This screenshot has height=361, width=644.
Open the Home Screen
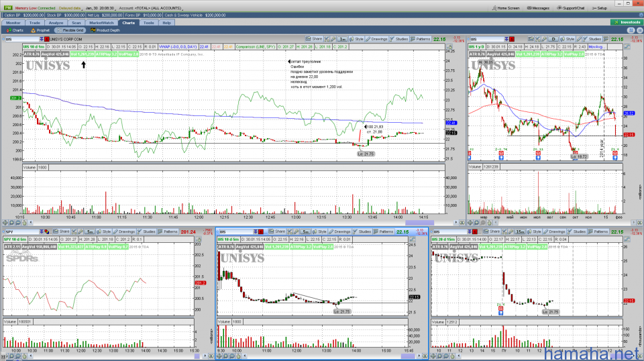click(x=506, y=8)
